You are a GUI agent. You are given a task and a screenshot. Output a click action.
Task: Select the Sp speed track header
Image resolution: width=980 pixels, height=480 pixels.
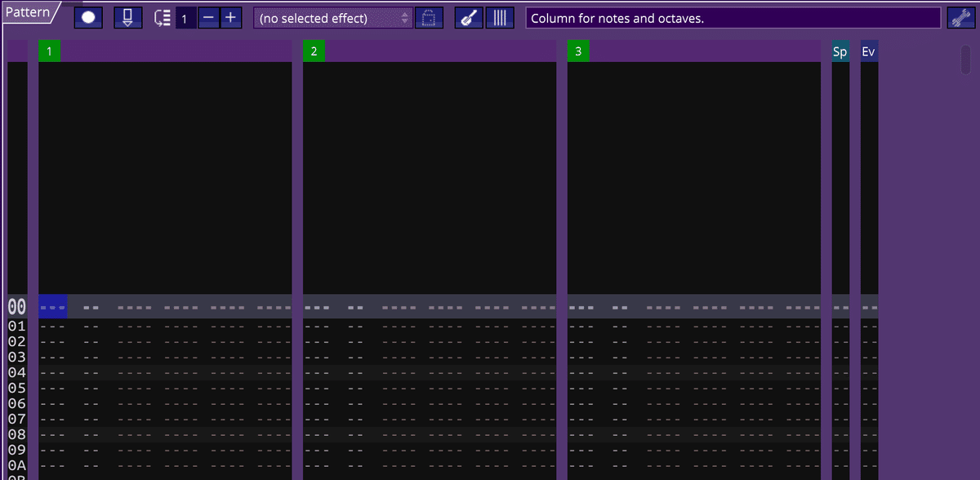coord(840,51)
